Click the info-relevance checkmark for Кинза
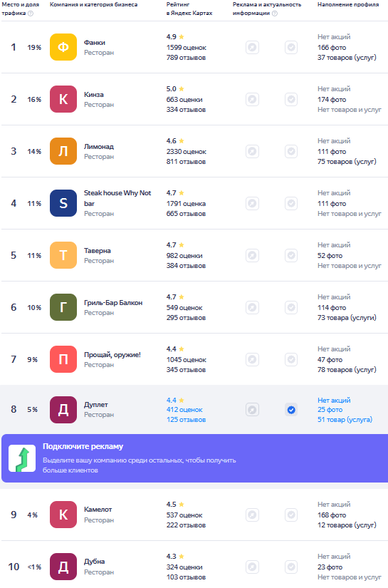 (x=291, y=99)
